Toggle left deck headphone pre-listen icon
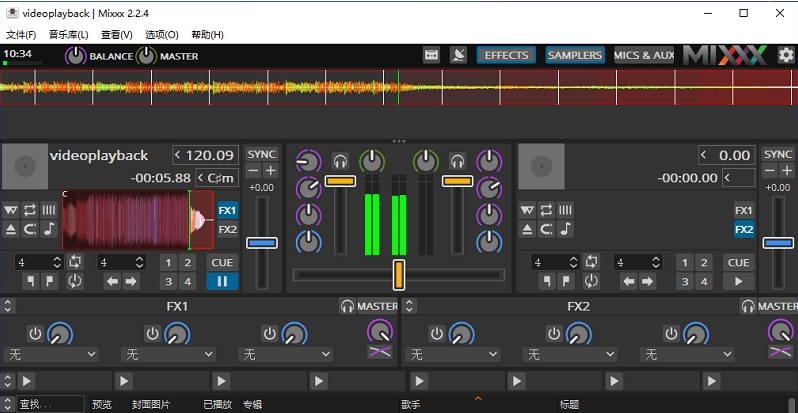 pyautogui.click(x=340, y=160)
